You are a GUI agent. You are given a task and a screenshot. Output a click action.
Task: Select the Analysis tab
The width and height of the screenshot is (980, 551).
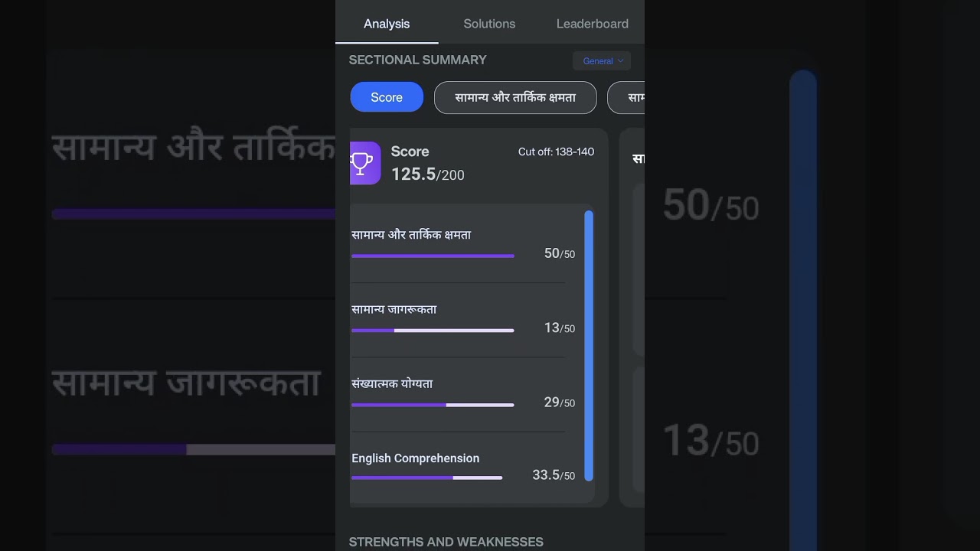[387, 24]
